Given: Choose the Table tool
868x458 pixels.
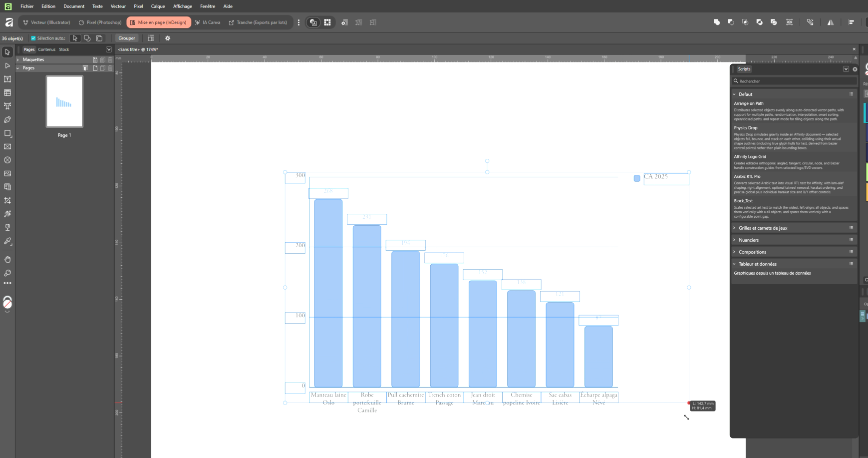Looking at the screenshot, I should point(7,92).
